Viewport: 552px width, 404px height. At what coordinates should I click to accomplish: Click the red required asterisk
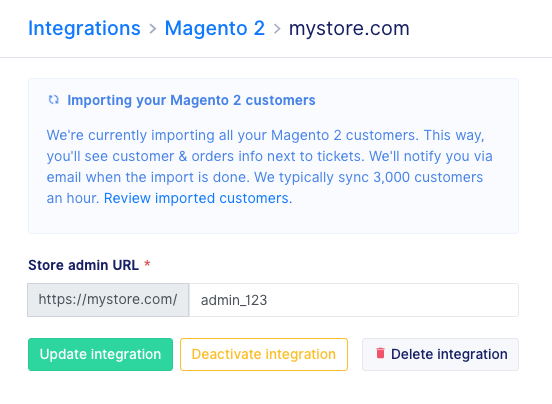tap(147, 264)
